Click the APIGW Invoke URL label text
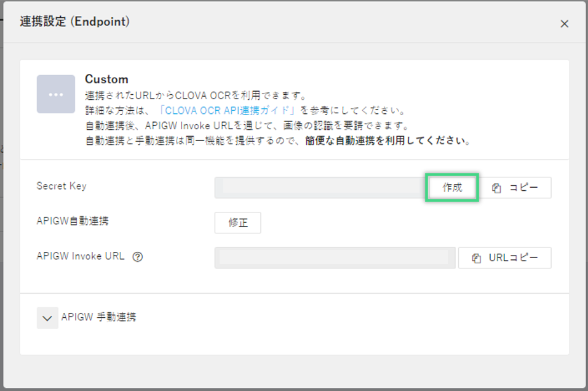The image size is (588, 391). pos(81,257)
